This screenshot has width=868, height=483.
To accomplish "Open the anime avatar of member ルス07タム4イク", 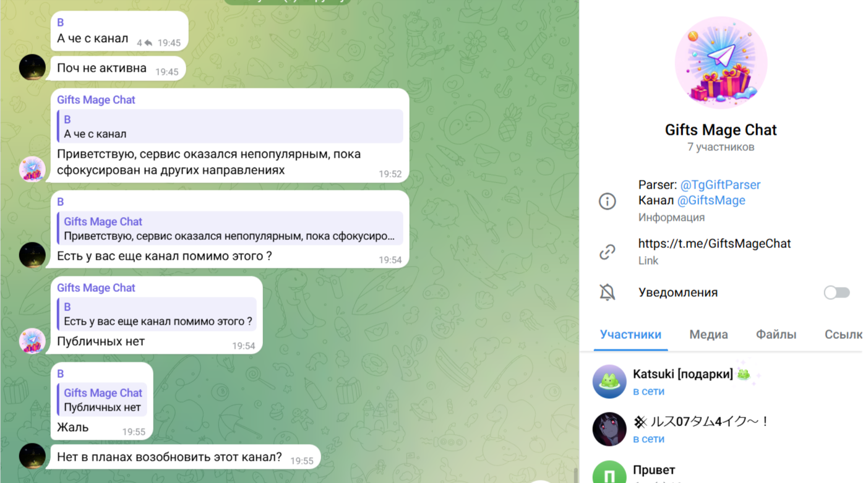I will coord(609,429).
